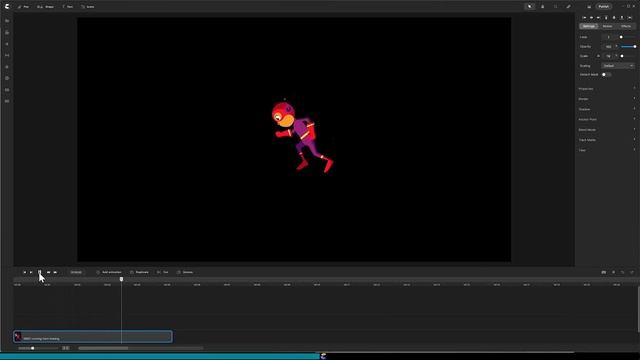Click the frame tool icon left of the brush icon
This screenshot has width=640, height=360.
tap(556, 7)
